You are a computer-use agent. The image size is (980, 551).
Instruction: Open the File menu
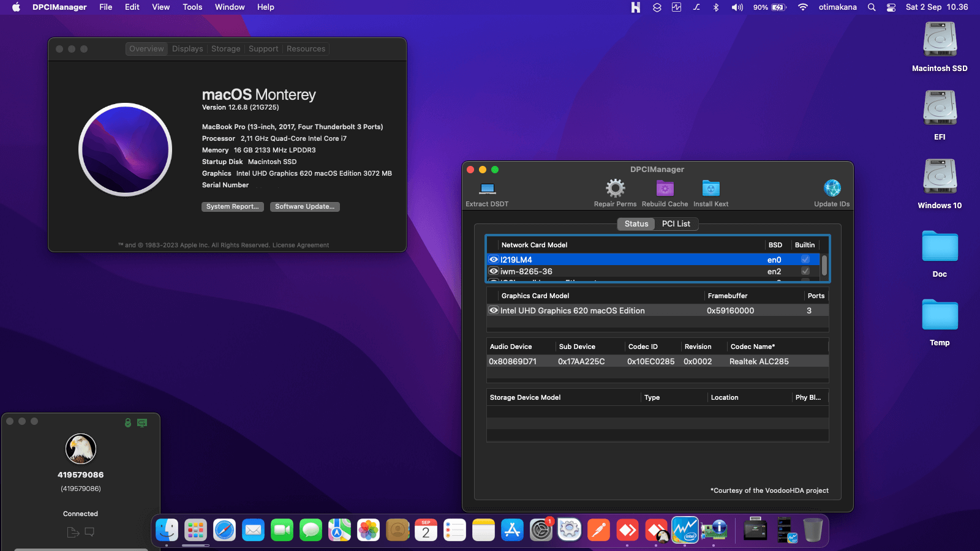106,7
